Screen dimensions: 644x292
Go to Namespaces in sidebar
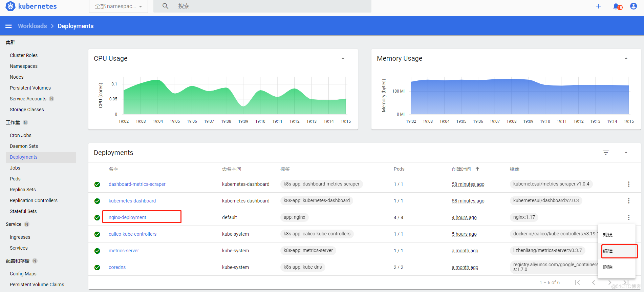24,66
